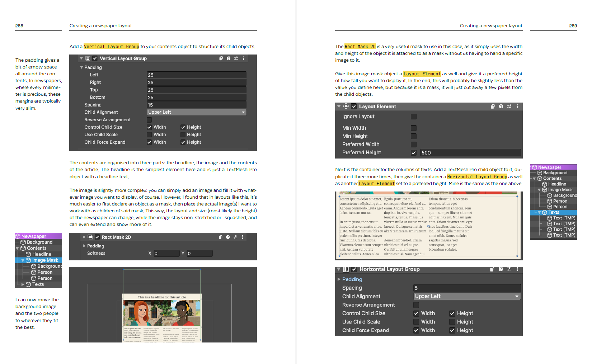Viewport: 592px width, 364px height.
Task: Click Preferred Height value 500
Action: 470,153
